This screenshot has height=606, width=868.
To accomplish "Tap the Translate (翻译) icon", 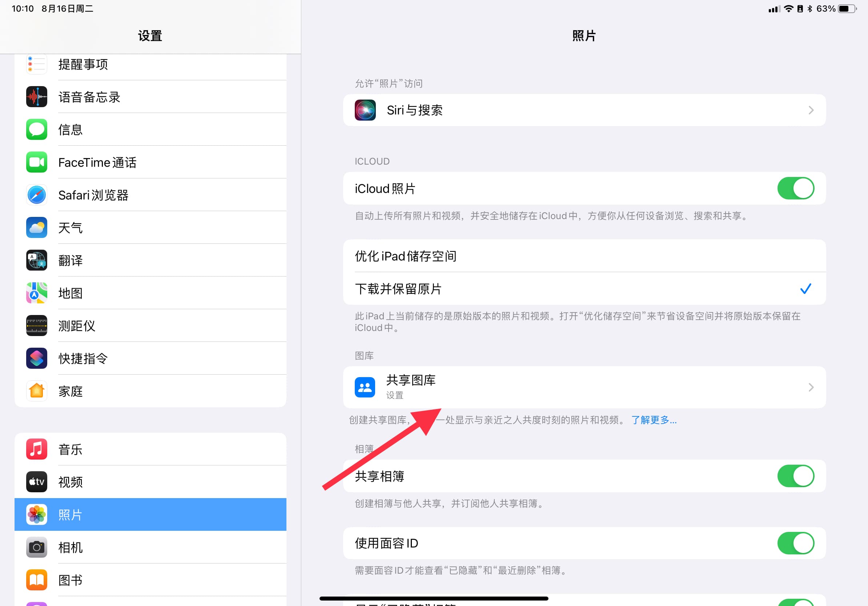I will point(37,260).
